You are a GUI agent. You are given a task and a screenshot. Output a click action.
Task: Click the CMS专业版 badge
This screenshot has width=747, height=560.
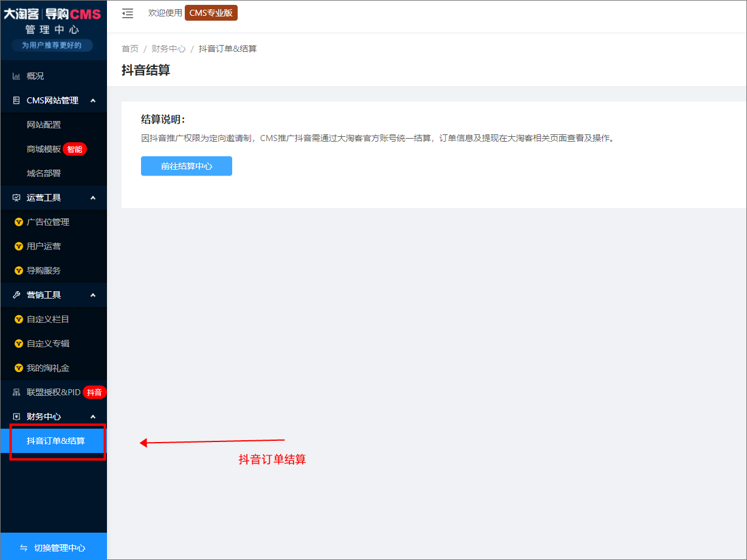tap(211, 13)
